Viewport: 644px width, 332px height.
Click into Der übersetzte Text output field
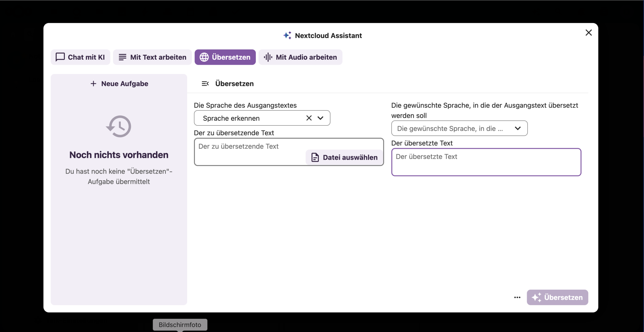486,162
